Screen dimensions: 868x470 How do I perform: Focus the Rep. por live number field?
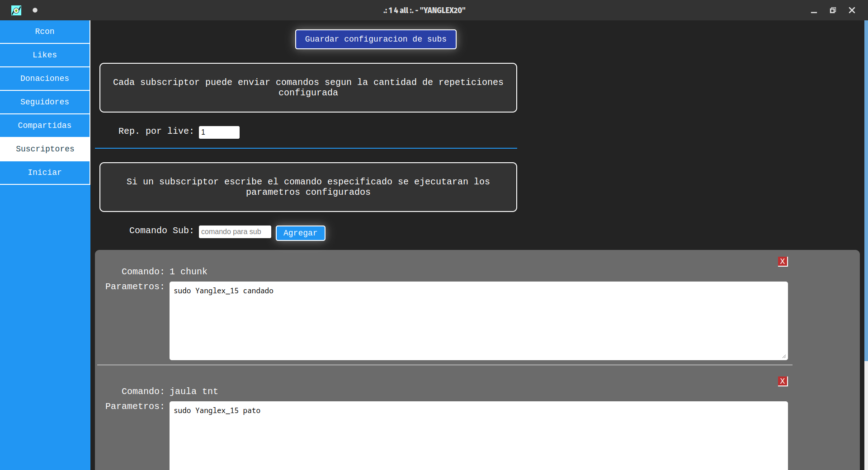pyautogui.click(x=219, y=132)
